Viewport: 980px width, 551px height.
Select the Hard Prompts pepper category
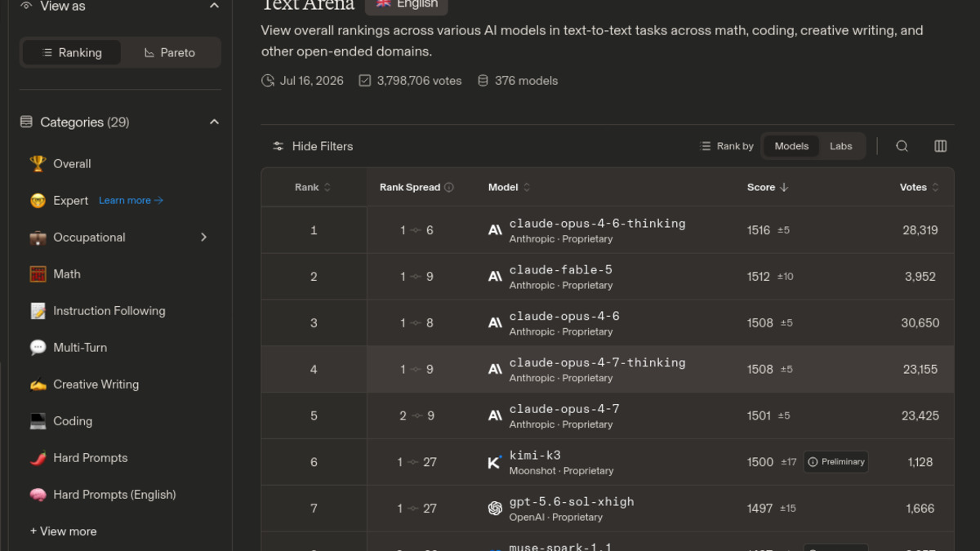pyautogui.click(x=38, y=457)
